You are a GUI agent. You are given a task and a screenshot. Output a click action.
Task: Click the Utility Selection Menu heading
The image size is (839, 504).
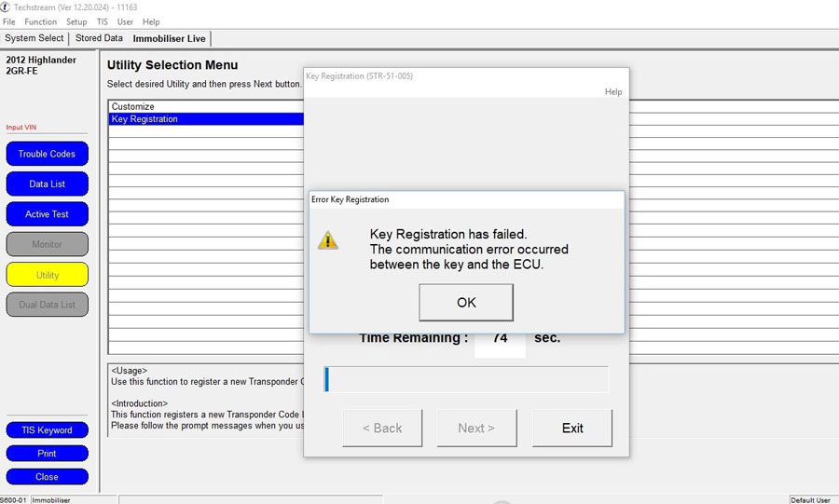click(172, 65)
